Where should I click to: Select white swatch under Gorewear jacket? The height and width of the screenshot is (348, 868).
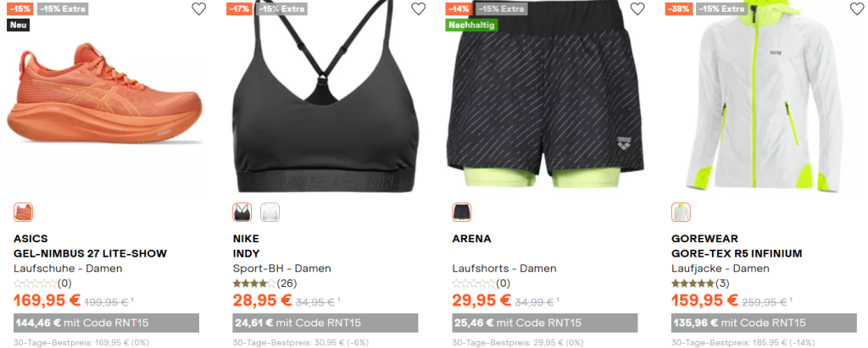pos(681,213)
